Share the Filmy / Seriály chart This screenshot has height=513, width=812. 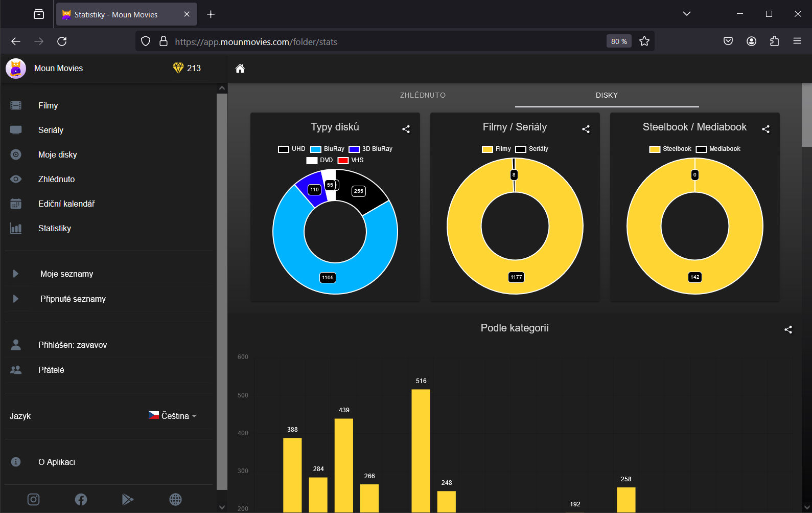586,129
